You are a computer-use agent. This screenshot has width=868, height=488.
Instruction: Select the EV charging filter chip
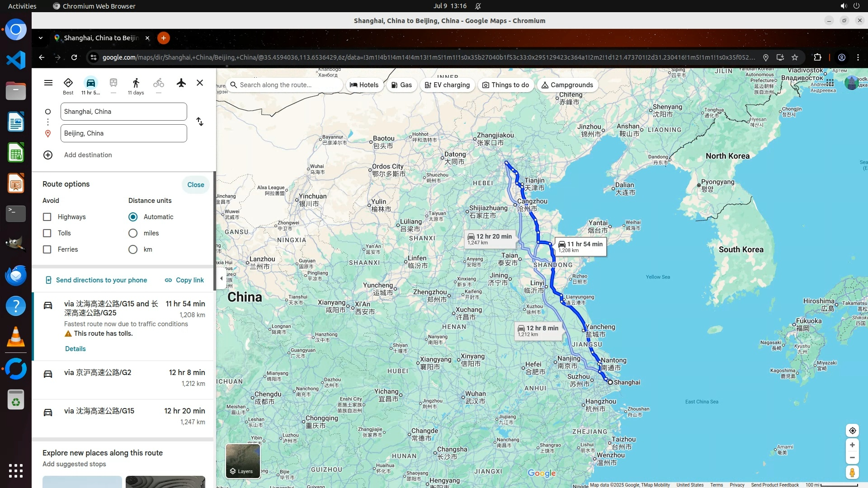pos(447,85)
